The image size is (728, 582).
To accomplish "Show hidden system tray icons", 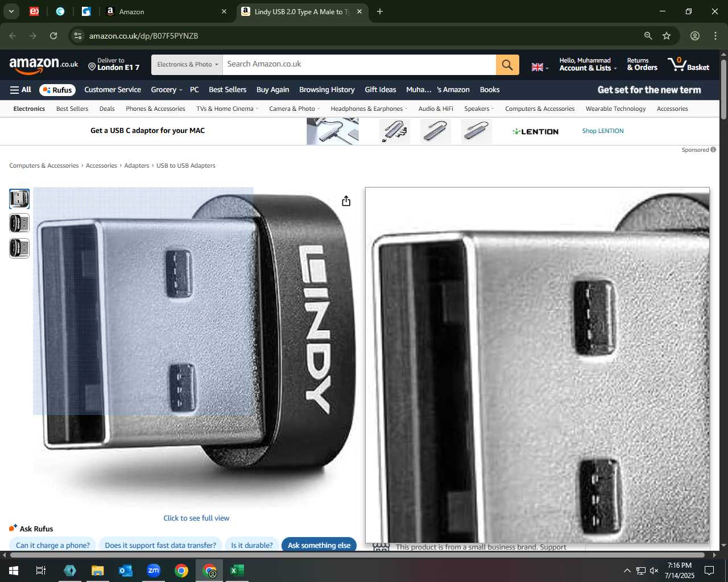I will pos(627,571).
